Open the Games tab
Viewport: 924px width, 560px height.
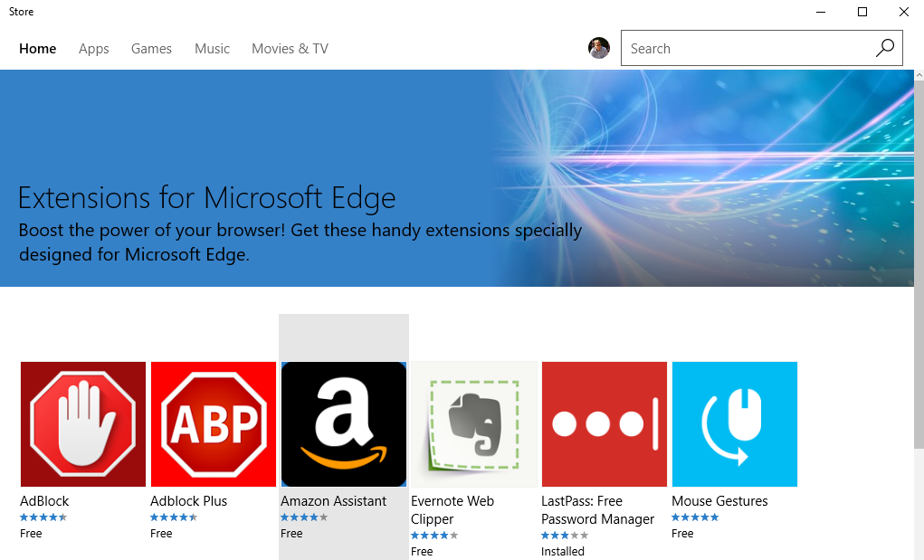(x=151, y=49)
